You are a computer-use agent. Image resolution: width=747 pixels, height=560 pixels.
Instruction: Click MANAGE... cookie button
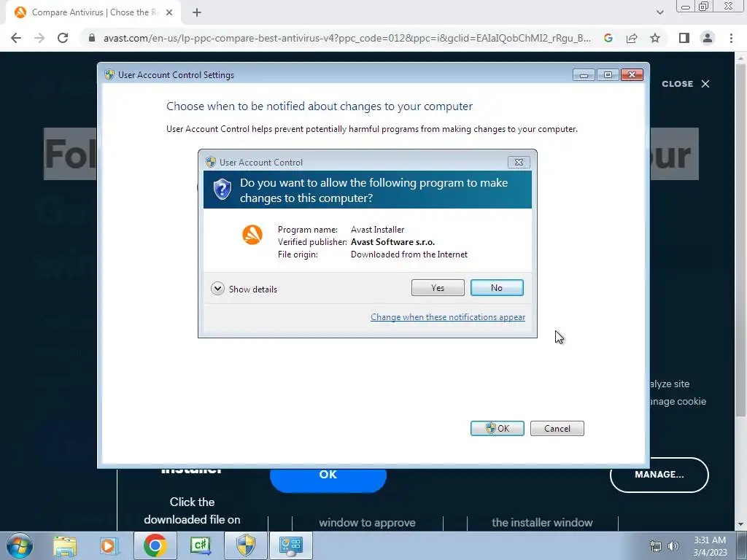[x=659, y=475]
